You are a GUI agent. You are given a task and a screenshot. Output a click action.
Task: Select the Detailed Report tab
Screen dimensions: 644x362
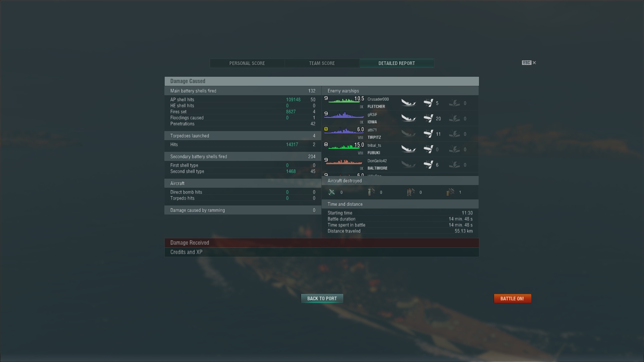tap(397, 63)
